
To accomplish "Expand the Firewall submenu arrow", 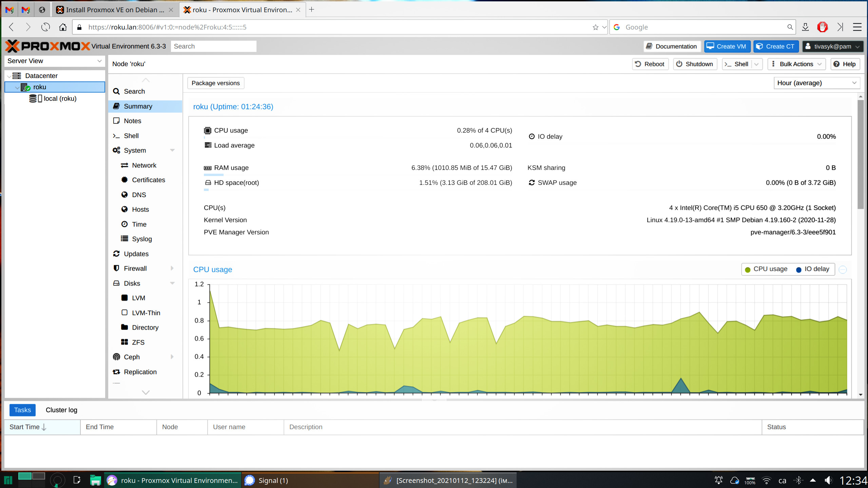I will click(x=172, y=268).
